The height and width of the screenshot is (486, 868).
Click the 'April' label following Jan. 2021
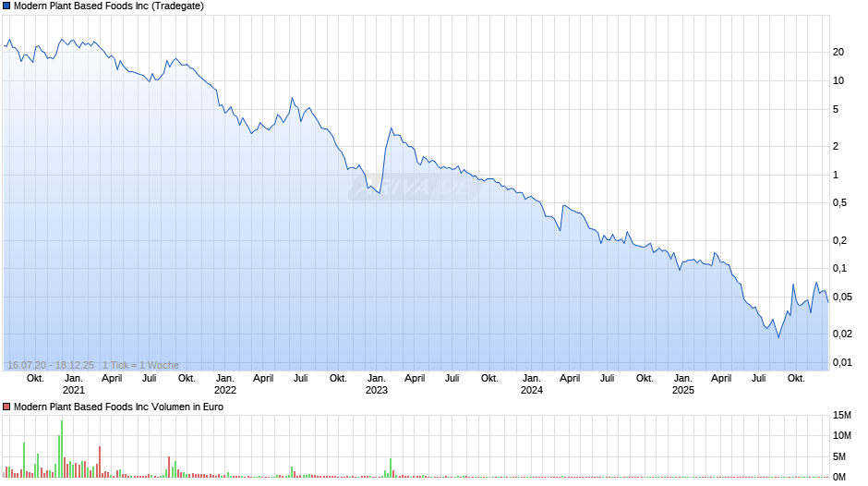[x=112, y=379]
